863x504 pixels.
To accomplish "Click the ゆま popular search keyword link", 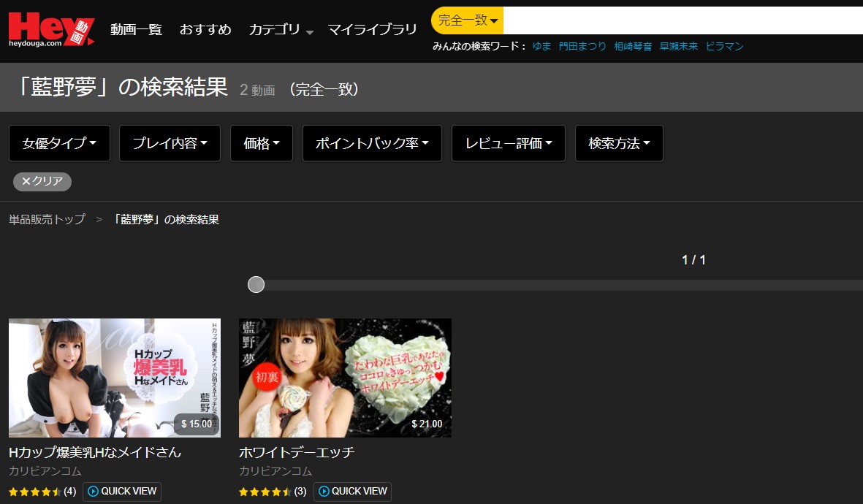I will [x=541, y=46].
